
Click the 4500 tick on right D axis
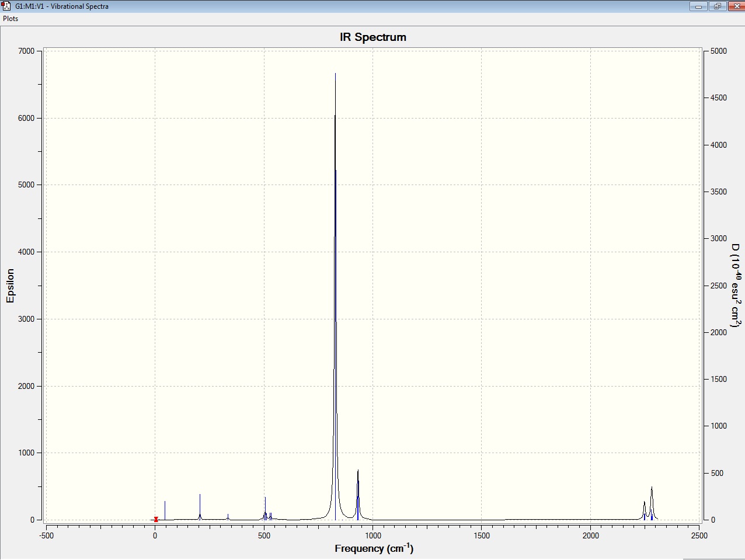pyautogui.click(x=719, y=98)
